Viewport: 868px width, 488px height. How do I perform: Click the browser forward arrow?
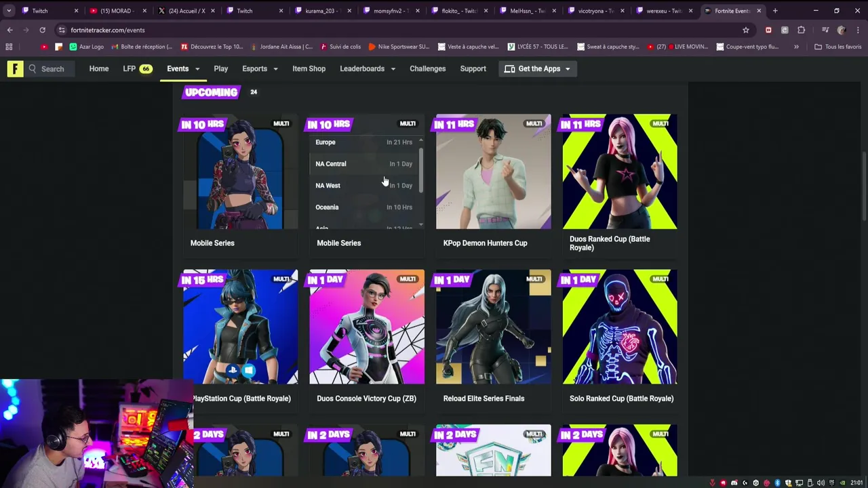click(x=26, y=30)
